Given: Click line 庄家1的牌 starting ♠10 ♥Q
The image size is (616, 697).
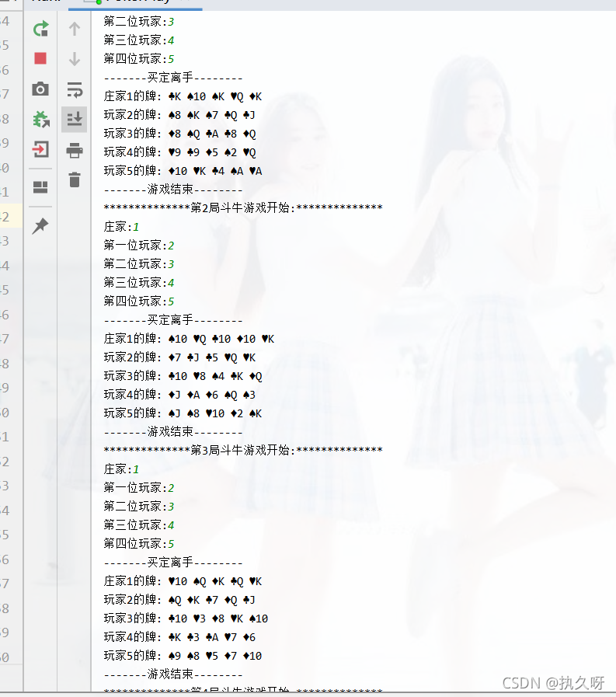Looking at the screenshot, I should [189, 339].
